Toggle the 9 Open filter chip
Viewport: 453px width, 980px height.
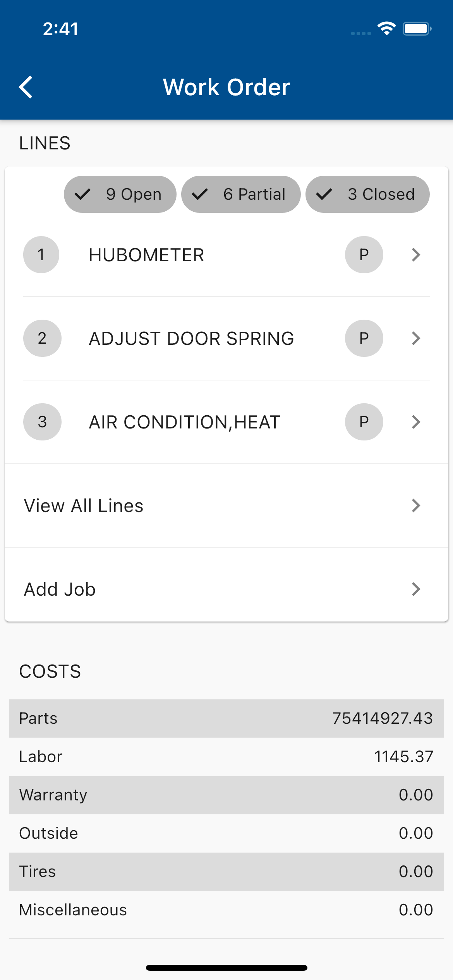[x=120, y=194]
